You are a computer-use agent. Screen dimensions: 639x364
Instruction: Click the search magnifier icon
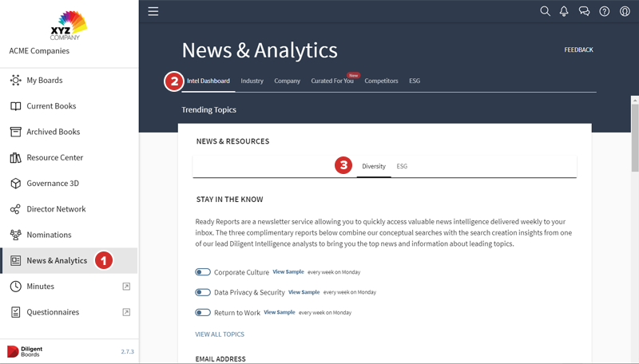pyautogui.click(x=545, y=11)
